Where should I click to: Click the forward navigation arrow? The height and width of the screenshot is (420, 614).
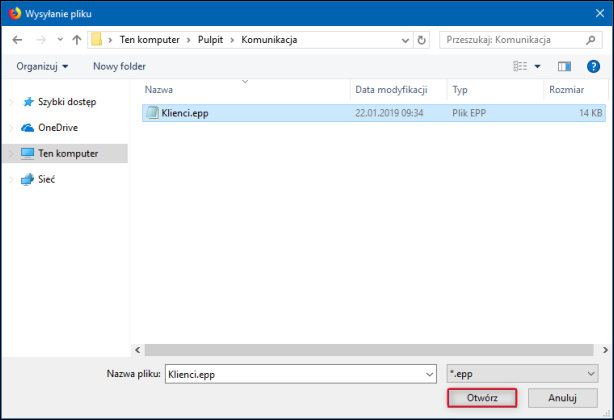[41, 40]
